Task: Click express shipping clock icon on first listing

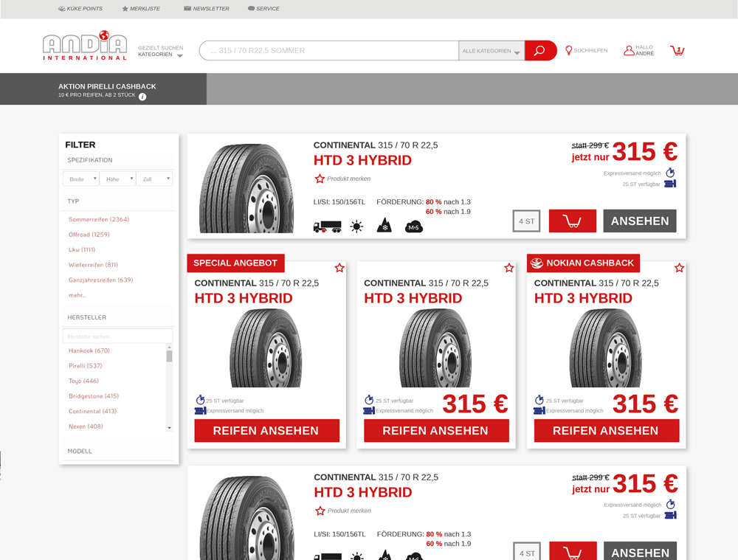Action: 670,173
